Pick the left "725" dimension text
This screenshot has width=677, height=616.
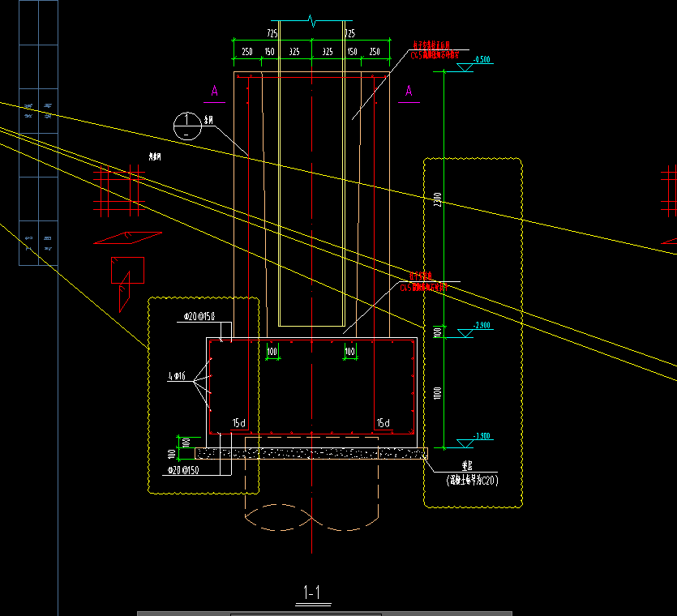(272, 33)
